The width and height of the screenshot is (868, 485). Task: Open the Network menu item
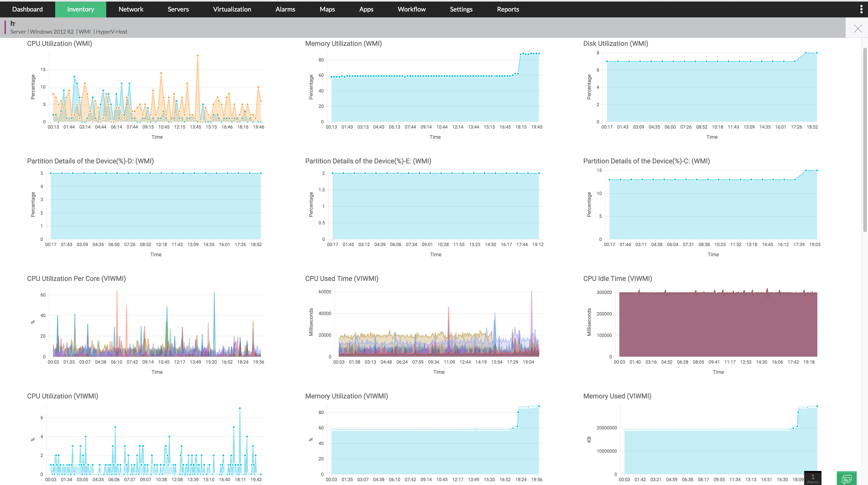click(x=130, y=9)
